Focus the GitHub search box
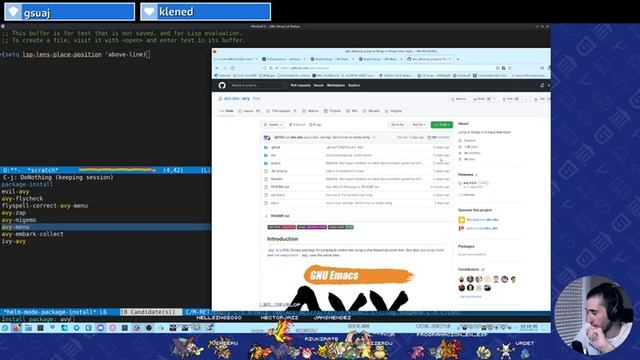Viewport: 640px width, 360px height. click(x=257, y=85)
